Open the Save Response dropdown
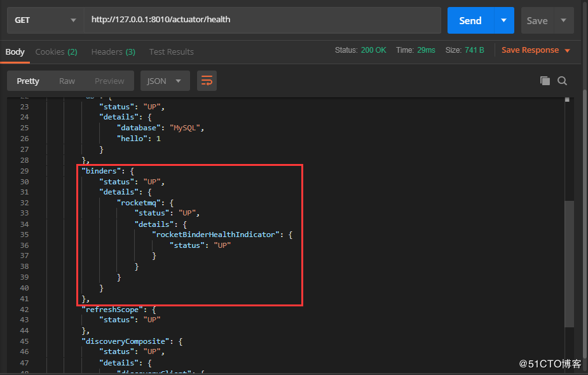This screenshot has height=375, width=588. (535, 50)
